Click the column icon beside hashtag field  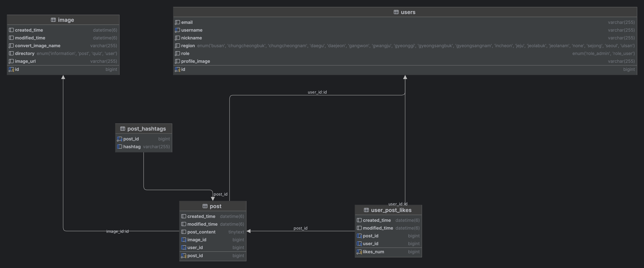pyautogui.click(x=119, y=147)
